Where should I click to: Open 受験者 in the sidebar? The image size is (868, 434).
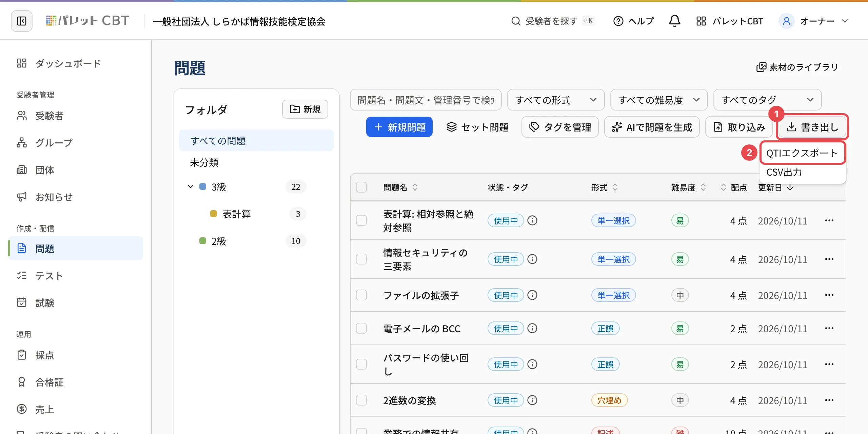75,116
